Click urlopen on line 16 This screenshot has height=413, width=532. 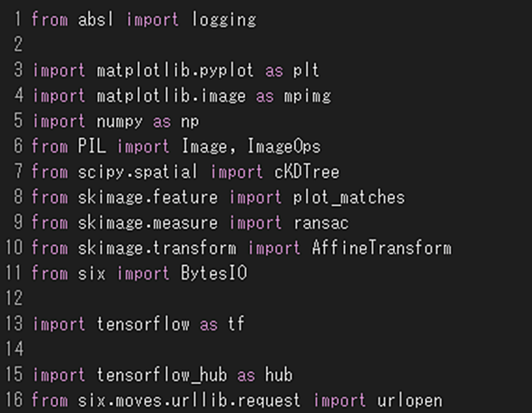(409, 400)
